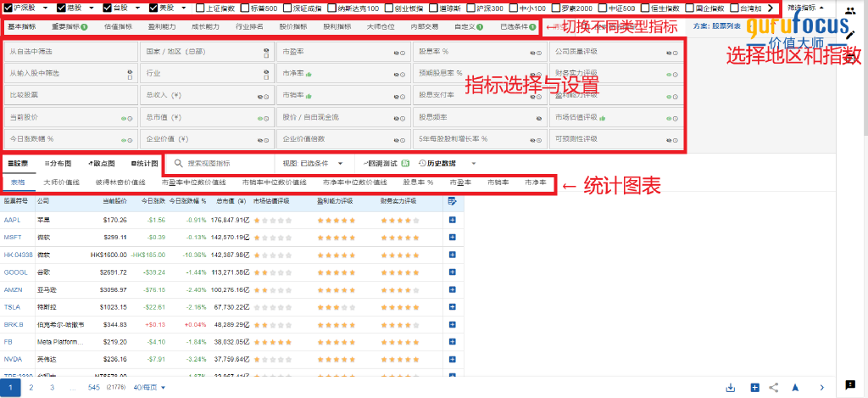The height and width of the screenshot is (398, 868).
Task: Switch to the 估值指标 tab
Action: [118, 26]
